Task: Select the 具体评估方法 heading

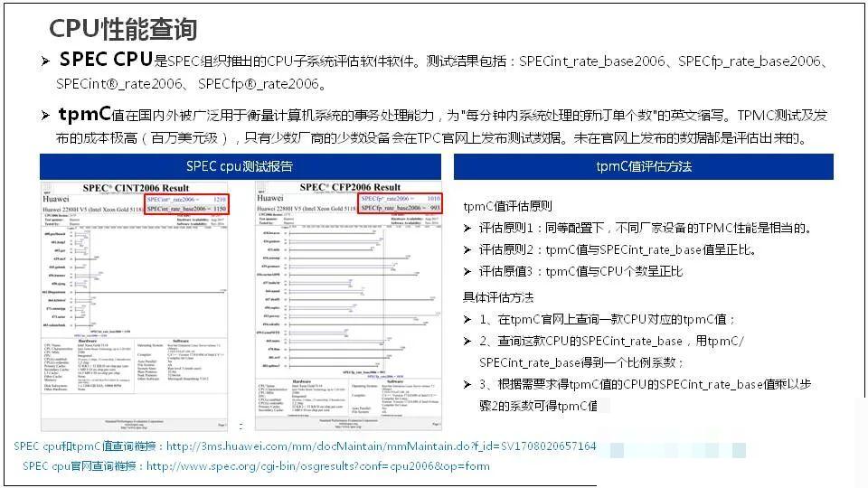Action: click(498, 297)
